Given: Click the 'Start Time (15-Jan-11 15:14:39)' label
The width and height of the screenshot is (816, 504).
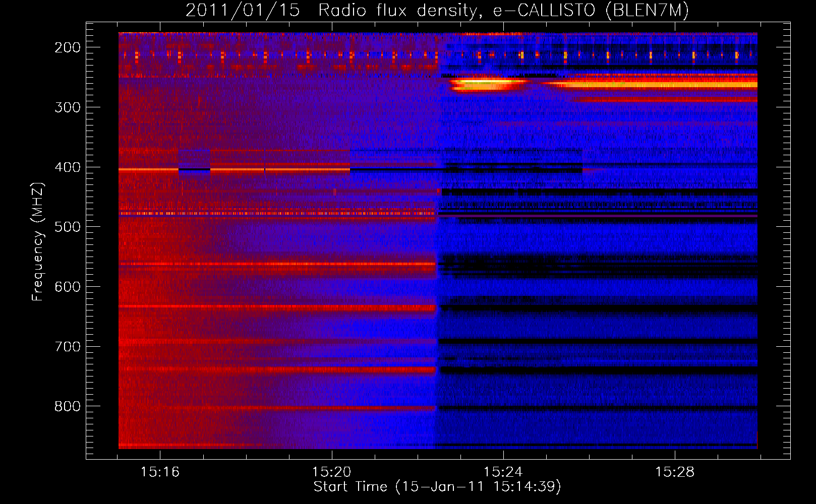Looking at the screenshot, I should (437, 487).
